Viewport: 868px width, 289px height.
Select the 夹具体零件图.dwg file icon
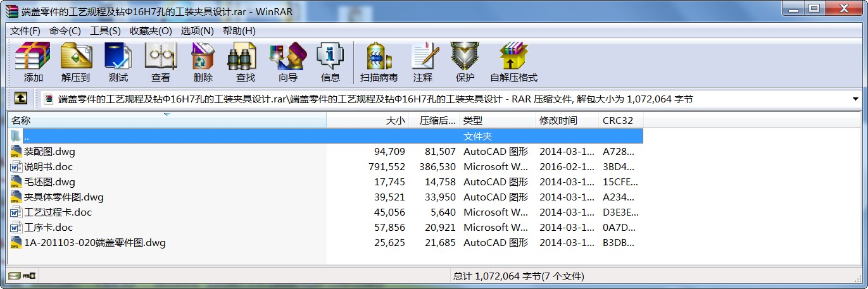click(x=16, y=197)
